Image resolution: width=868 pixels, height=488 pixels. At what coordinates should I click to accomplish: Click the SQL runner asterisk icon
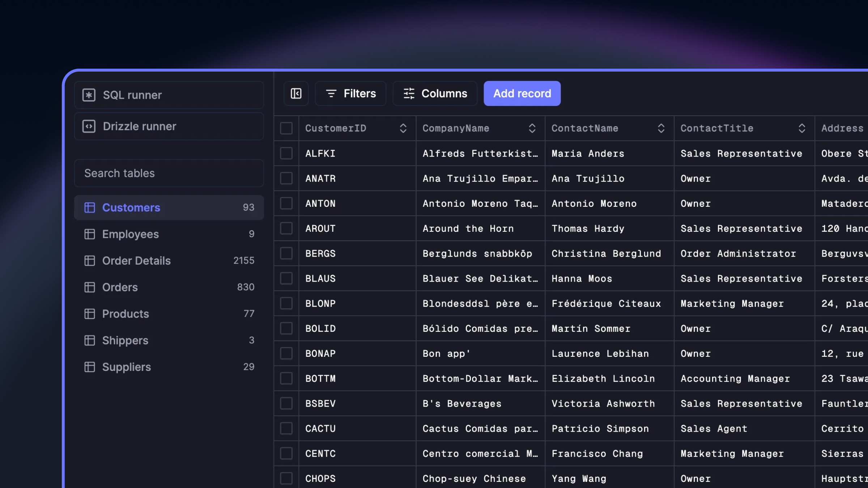coord(89,95)
